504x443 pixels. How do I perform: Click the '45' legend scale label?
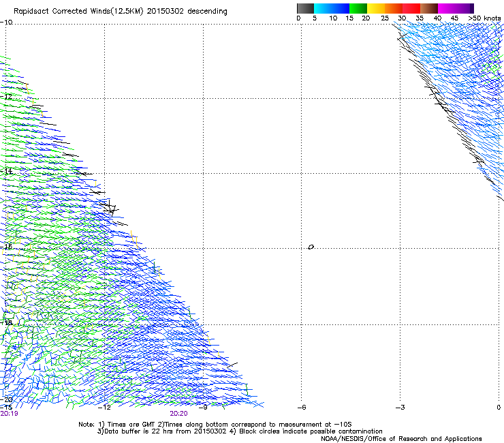coord(454,18)
